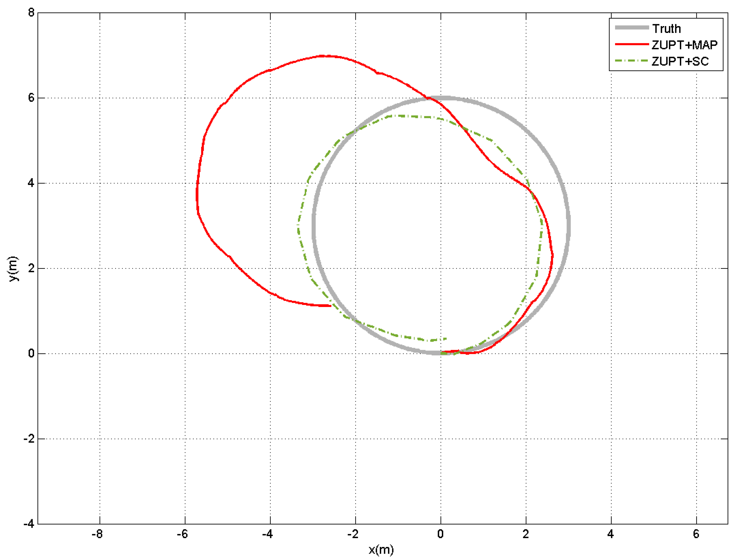Click the ZUPT+SC legend label
Screen dimensions: 735x560
click(x=680, y=61)
